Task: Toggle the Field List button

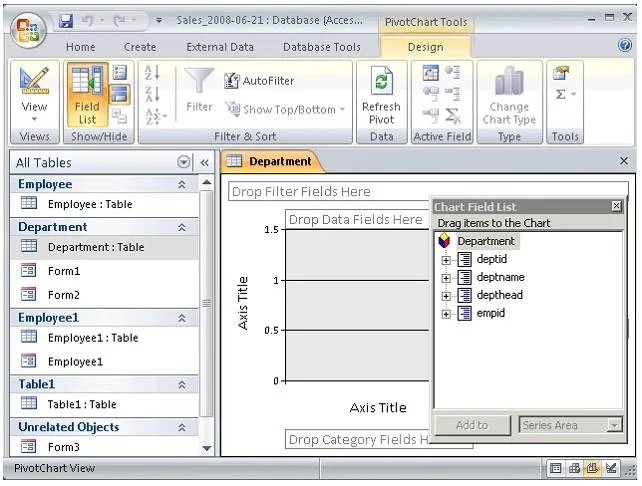Action: click(x=87, y=95)
